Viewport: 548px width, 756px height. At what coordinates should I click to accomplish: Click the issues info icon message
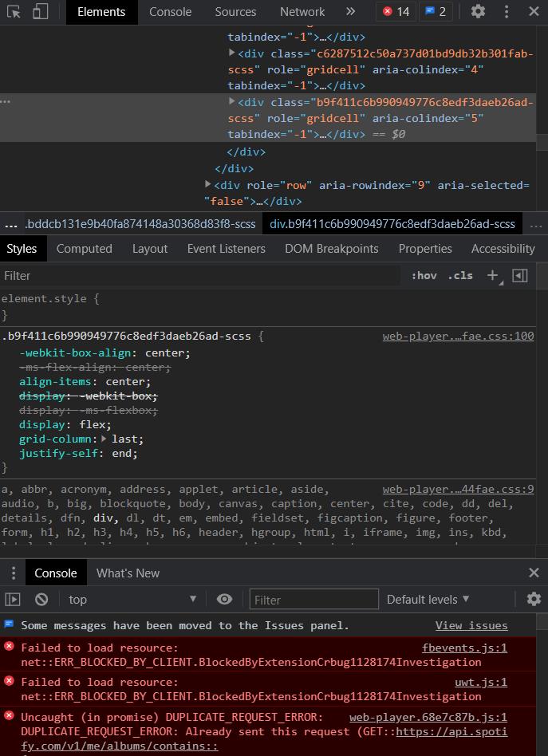(9, 624)
